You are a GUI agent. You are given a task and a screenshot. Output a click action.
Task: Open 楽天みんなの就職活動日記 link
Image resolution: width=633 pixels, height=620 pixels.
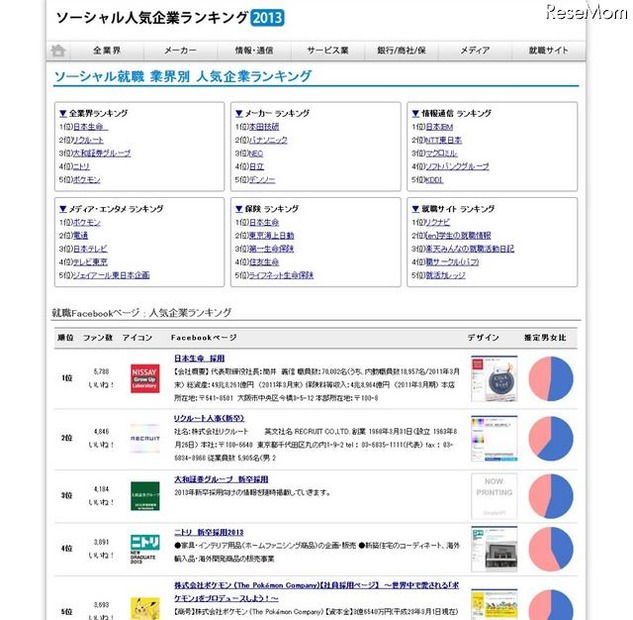click(x=470, y=249)
